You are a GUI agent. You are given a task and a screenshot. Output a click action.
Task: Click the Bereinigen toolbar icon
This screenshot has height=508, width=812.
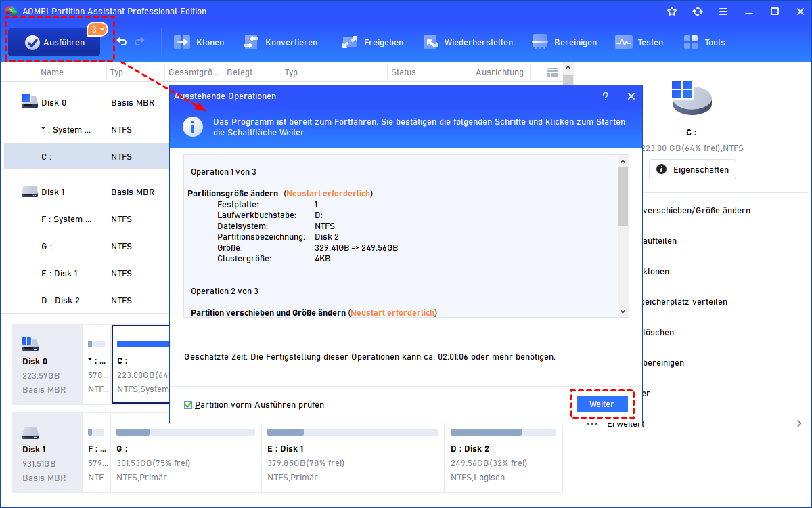point(540,42)
